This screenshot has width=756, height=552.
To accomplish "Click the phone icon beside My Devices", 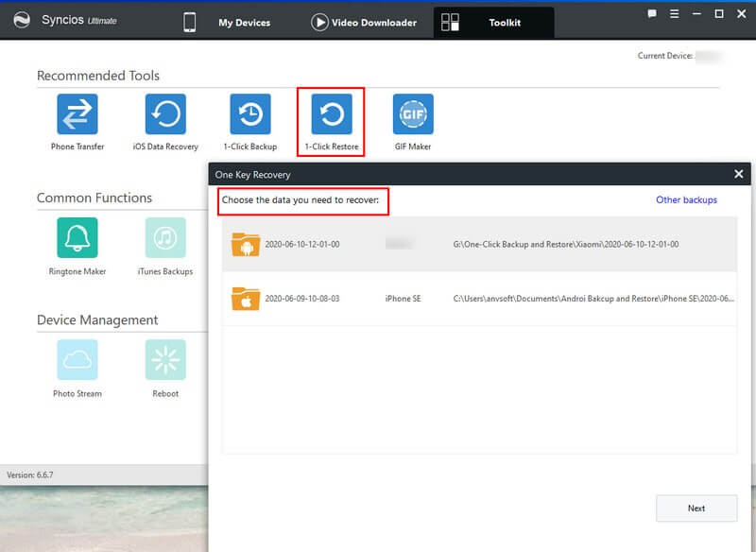I will click(x=190, y=22).
